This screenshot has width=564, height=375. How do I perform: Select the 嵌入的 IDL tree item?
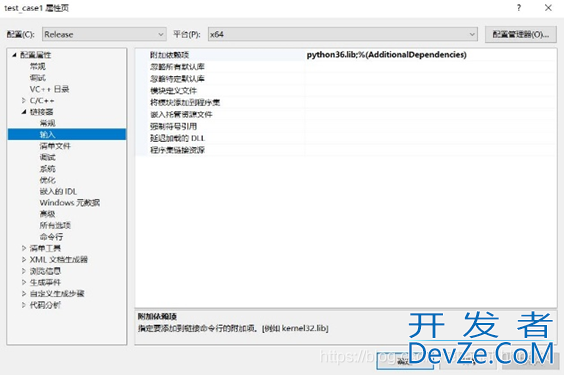(58, 191)
